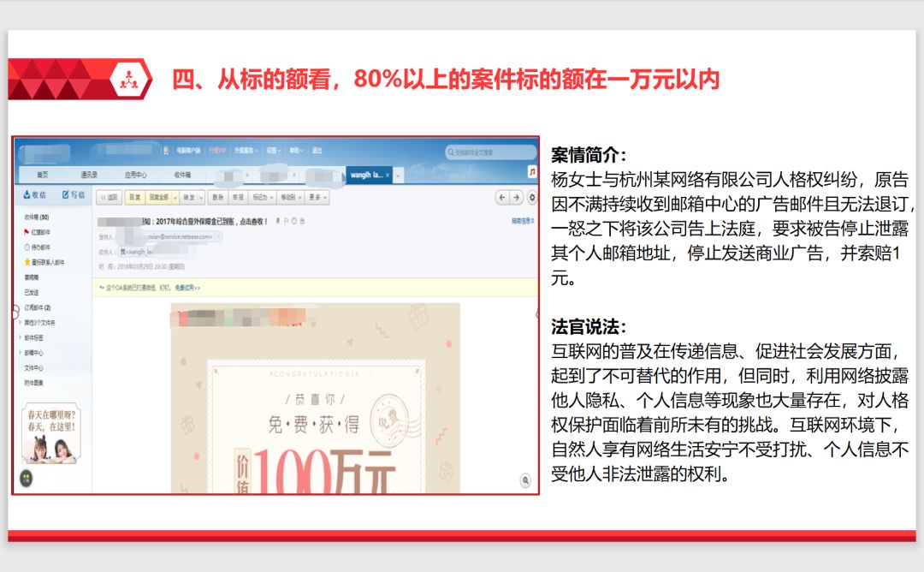The image size is (924, 572).
Task: Click the music note icon near the tabs
Action: click(533, 170)
